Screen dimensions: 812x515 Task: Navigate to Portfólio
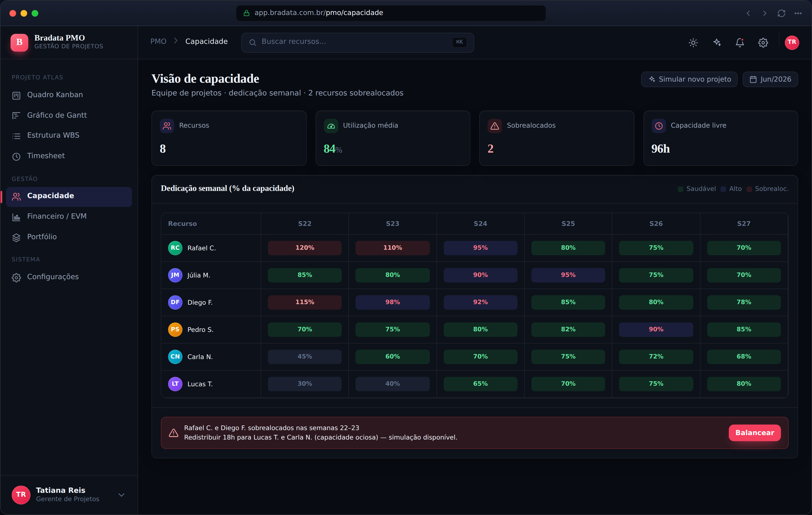pyautogui.click(x=69, y=237)
